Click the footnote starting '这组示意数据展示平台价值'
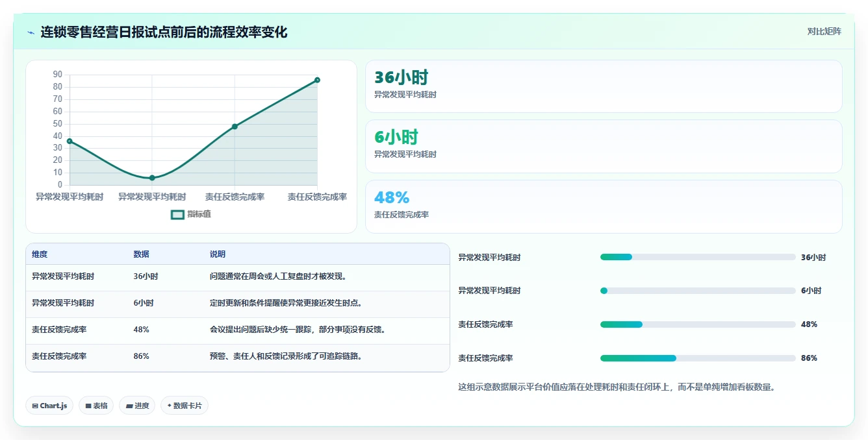The image size is (868, 440). pos(617,387)
